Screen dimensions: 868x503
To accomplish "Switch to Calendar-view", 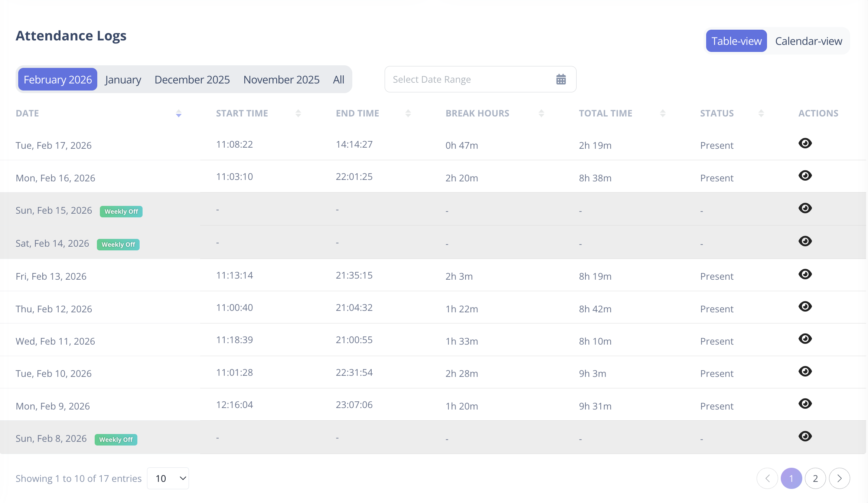I will (x=809, y=41).
